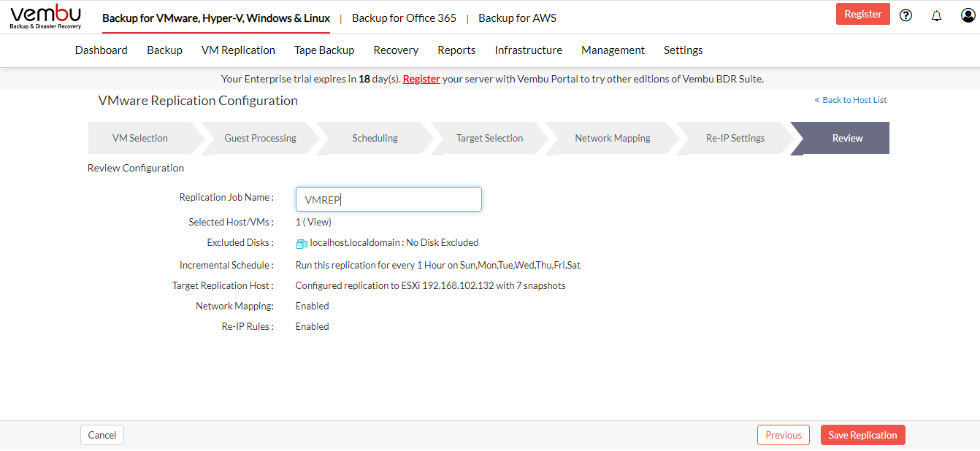Click the VM icon beside localhost.localdomain
This screenshot has height=451, width=980.
302,244
